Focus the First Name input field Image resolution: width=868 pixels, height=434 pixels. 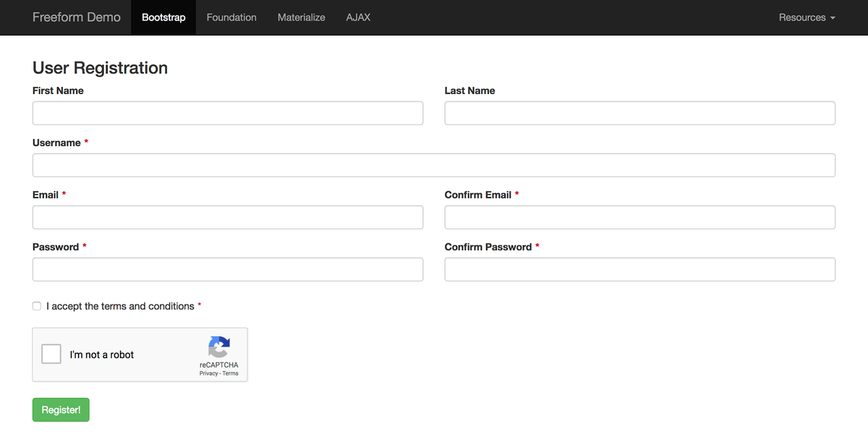[228, 113]
